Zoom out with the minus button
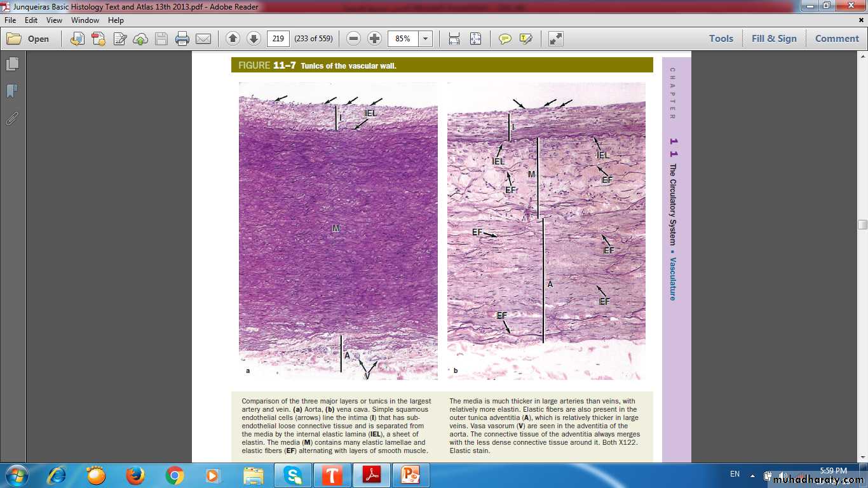This screenshot has width=868, height=488. click(x=354, y=39)
